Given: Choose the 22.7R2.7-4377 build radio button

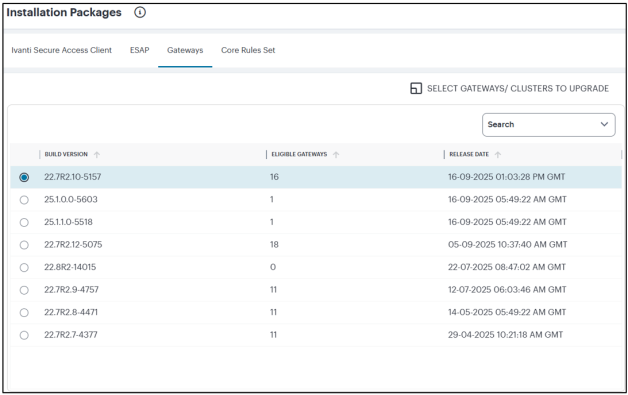Looking at the screenshot, I should [x=24, y=335].
